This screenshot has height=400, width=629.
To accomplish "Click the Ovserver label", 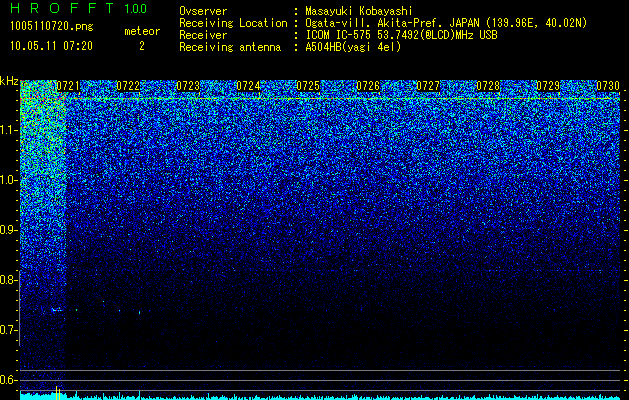I will [x=203, y=12].
